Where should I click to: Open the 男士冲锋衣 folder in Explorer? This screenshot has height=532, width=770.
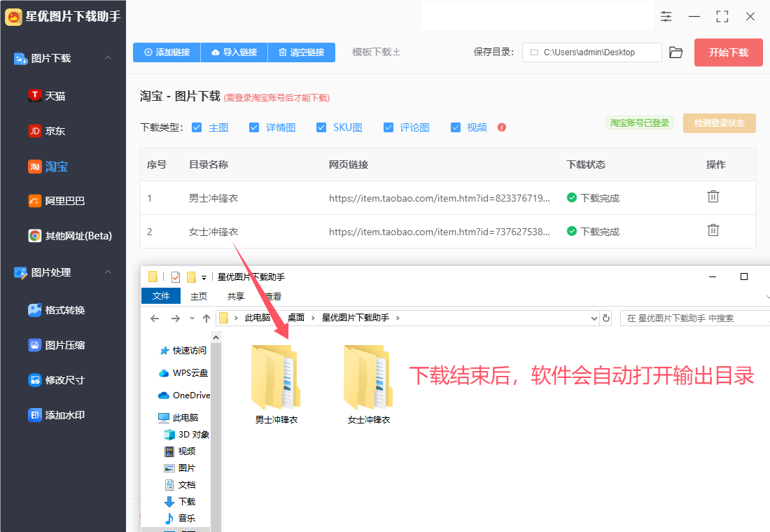point(276,384)
